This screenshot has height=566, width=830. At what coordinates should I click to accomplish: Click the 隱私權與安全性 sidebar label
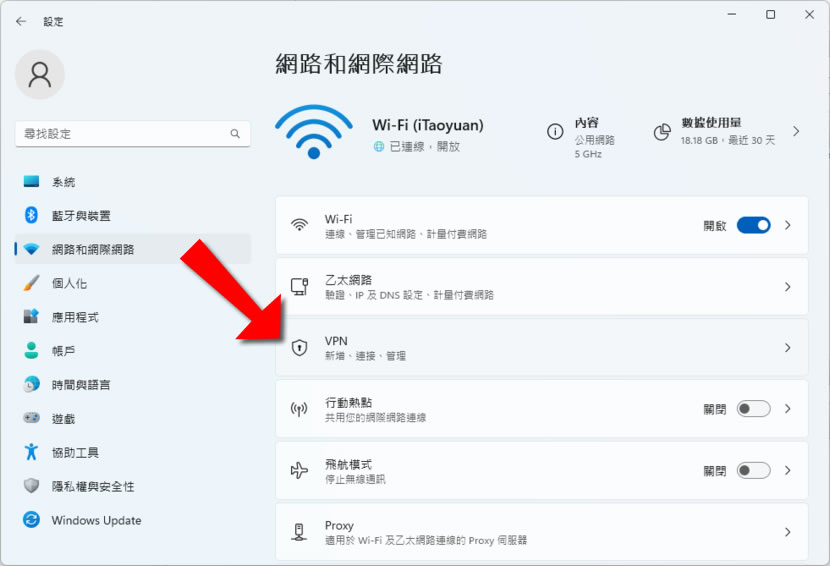pyautogui.click(x=93, y=487)
